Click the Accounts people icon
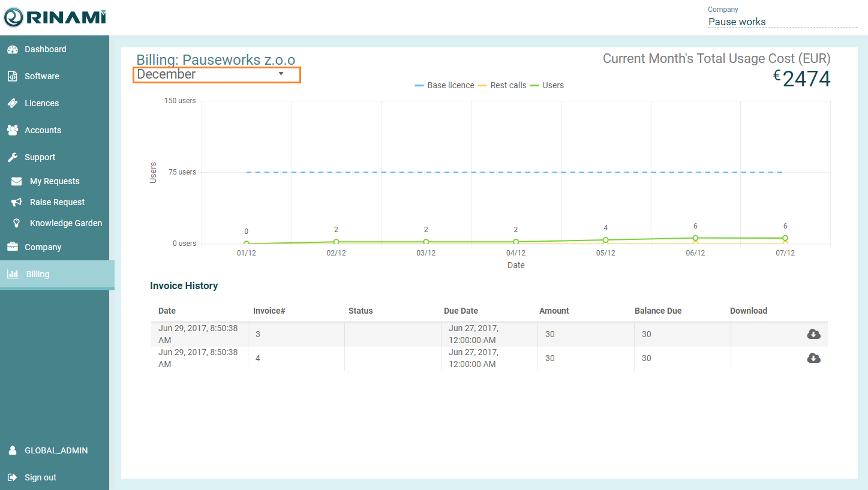 [x=12, y=130]
